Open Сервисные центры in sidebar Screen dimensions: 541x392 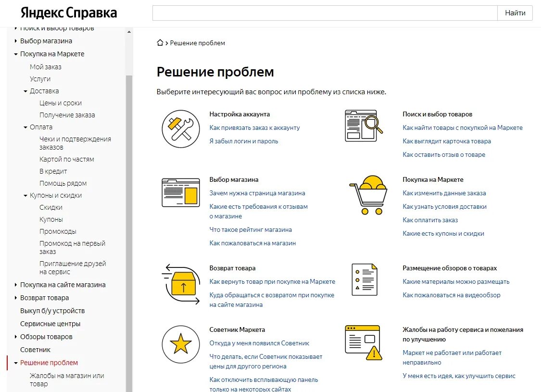point(50,324)
